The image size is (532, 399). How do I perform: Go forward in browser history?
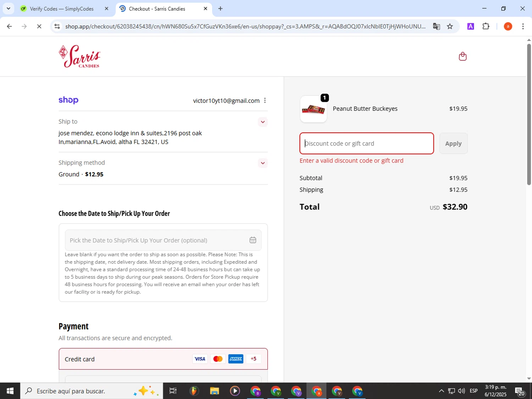24,26
